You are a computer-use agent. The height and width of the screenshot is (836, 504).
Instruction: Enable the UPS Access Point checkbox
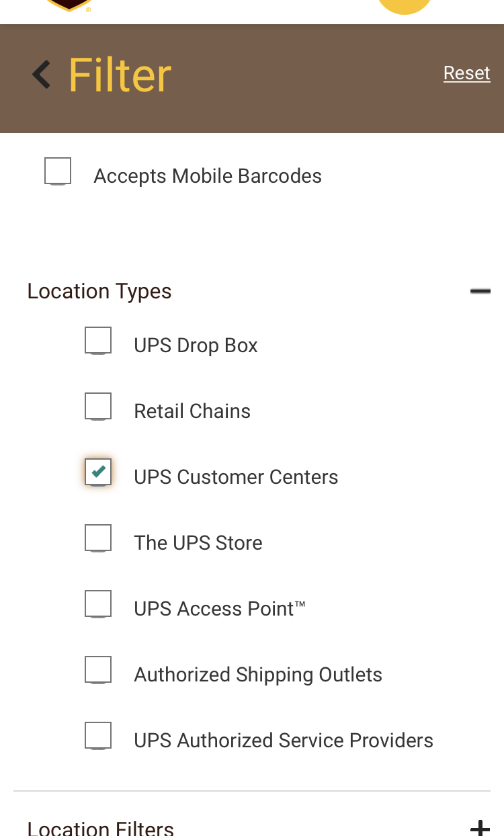(98, 603)
